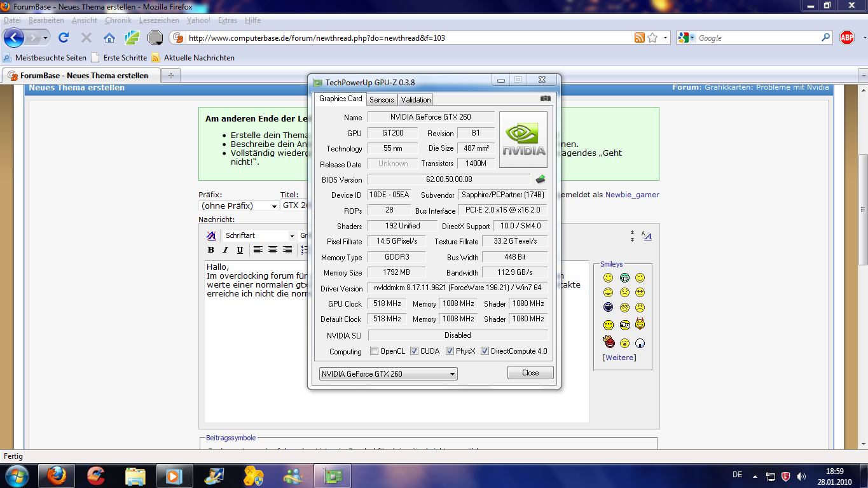Insert the green grinning smiley
This screenshot has height=488, width=868.
point(624,278)
